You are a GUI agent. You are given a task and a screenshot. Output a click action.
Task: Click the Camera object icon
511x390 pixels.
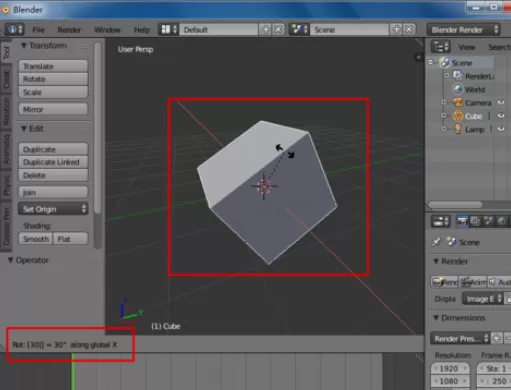click(458, 103)
